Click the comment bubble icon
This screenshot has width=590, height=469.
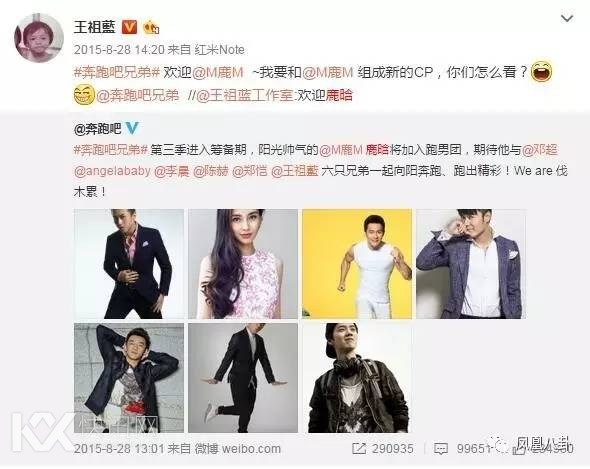[x=441, y=449]
